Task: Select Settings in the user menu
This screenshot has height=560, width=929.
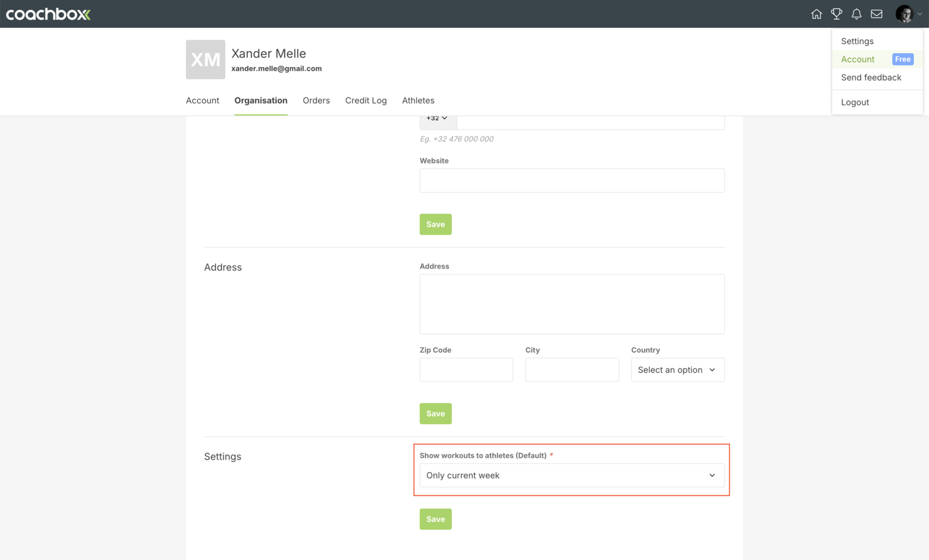Action: (x=857, y=41)
